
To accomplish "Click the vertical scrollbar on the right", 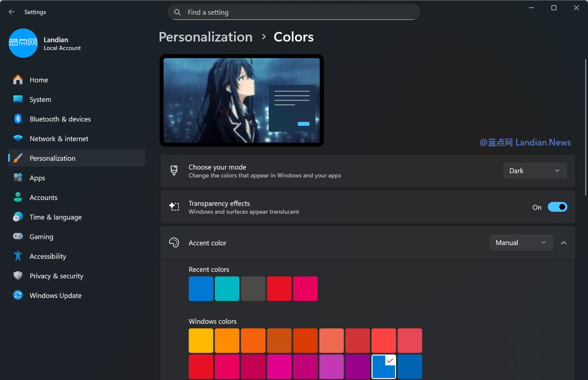I will point(585,127).
